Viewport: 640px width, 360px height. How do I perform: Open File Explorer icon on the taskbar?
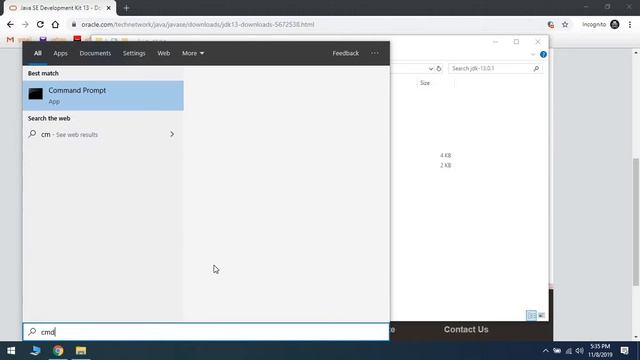pyautogui.click(x=81, y=351)
